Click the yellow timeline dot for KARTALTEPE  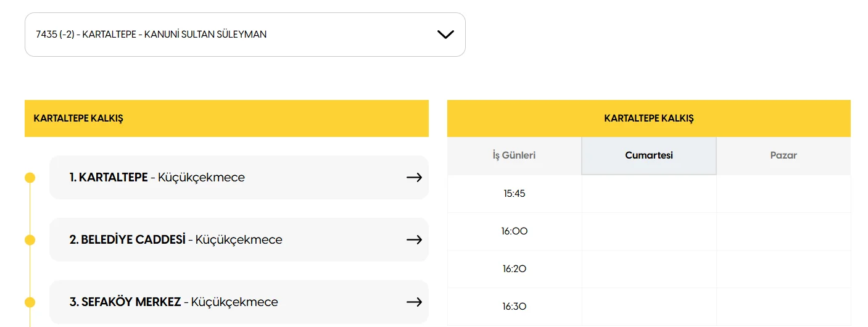tap(30, 178)
